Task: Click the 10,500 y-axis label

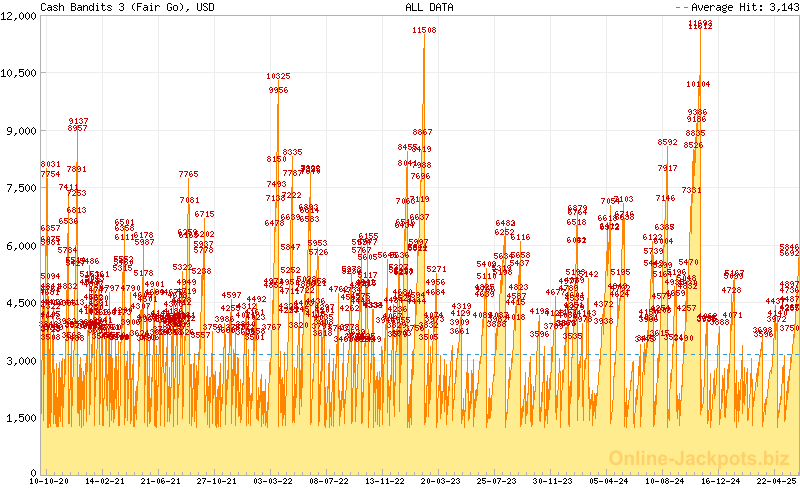Action: pyautogui.click(x=19, y=73)
